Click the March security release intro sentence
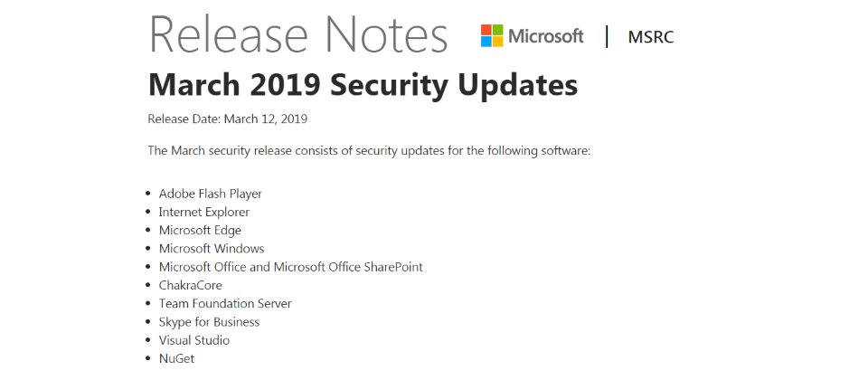The height and width of the screenshot is (380, 868). (x=369, y=150)
